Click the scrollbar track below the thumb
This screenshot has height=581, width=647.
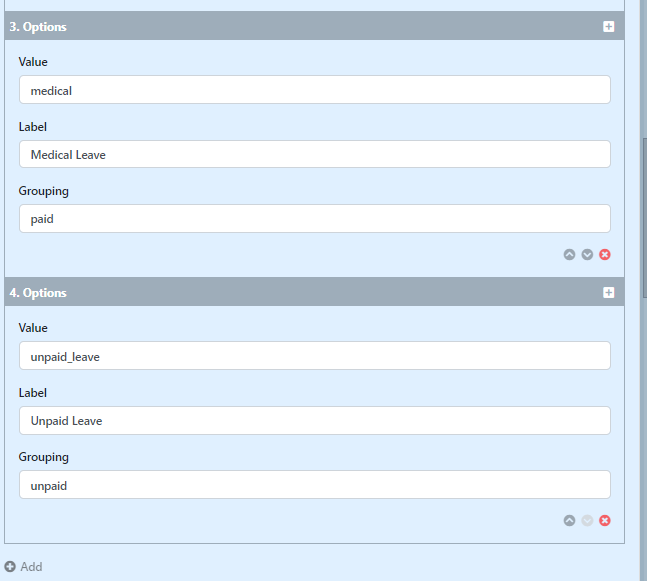click(643, 450)
